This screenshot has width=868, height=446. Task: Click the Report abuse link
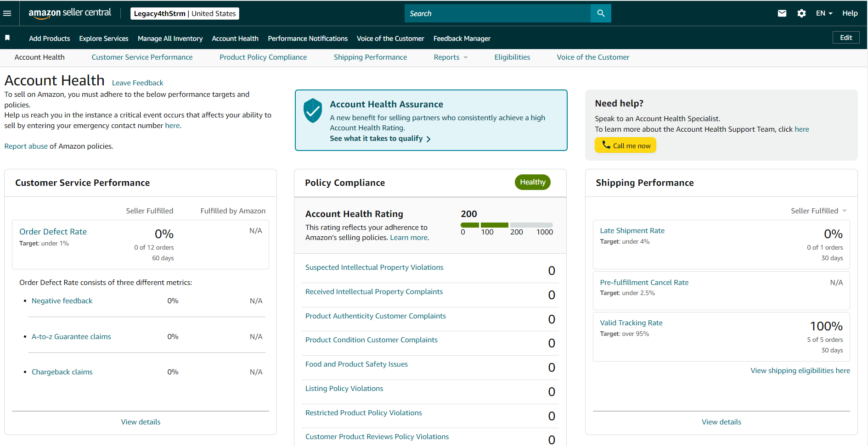pyautogui.click(x=26, y=146)
